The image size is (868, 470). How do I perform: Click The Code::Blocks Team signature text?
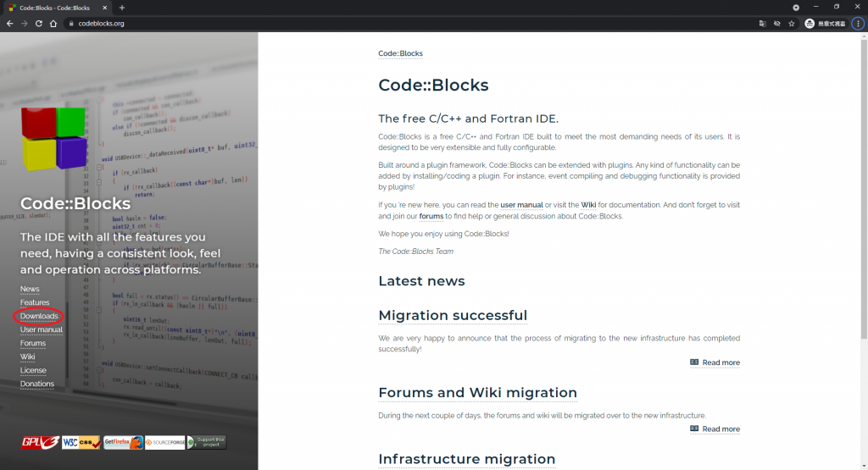click(x=415, y=252)
